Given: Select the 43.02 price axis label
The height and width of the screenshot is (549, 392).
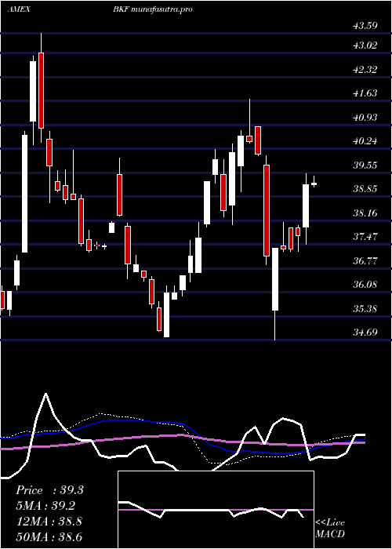Looking at the screenshot, I should pos(365,45).
